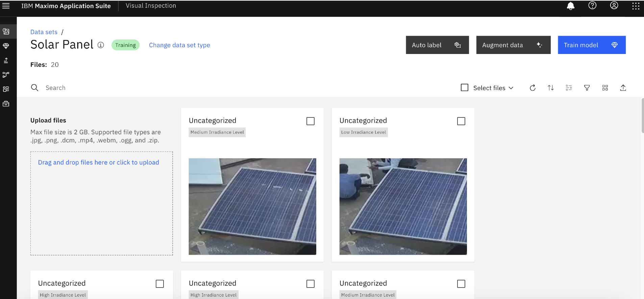Image resolution: width=644 pixels, height=299 pixels.
Task: Check the Medium Irradiance Level image card in the first row
Action: coord(311,121)
